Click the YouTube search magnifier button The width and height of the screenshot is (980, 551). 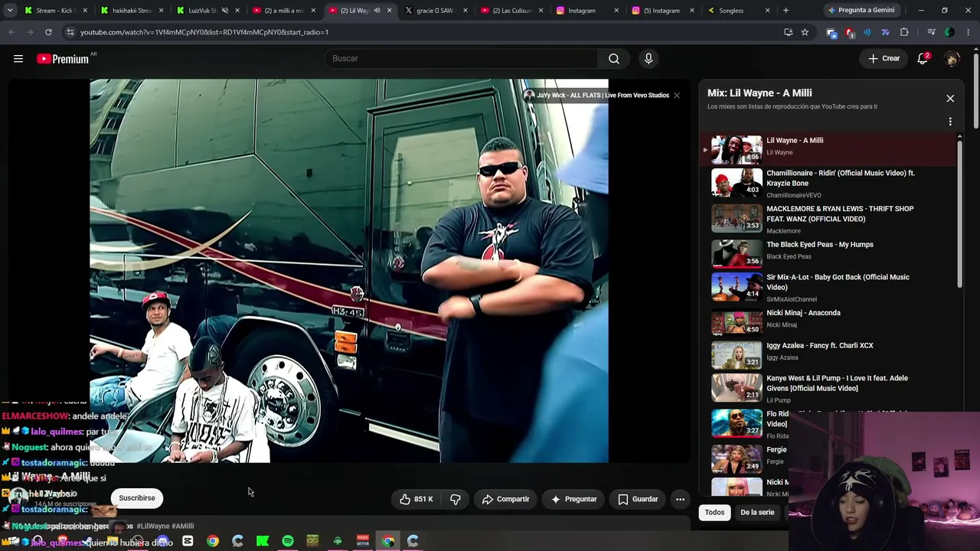click(x=614, y=59)
